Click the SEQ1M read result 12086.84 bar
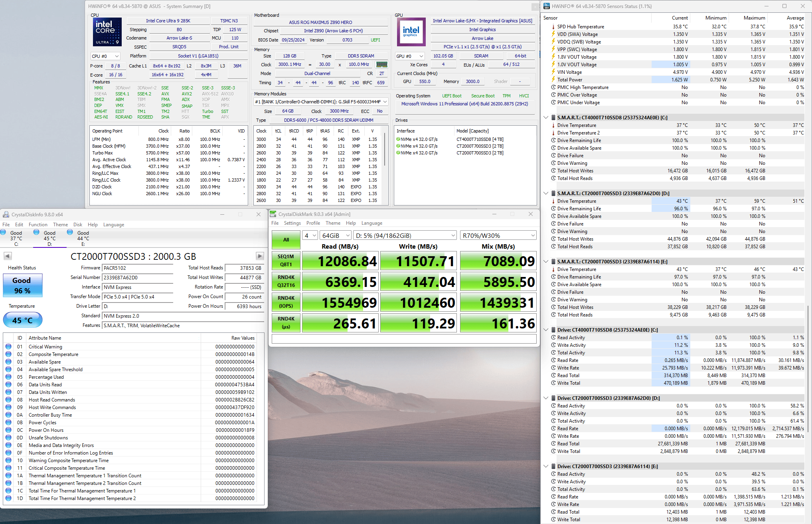This screenshot has height=524, width=812. 340,261
